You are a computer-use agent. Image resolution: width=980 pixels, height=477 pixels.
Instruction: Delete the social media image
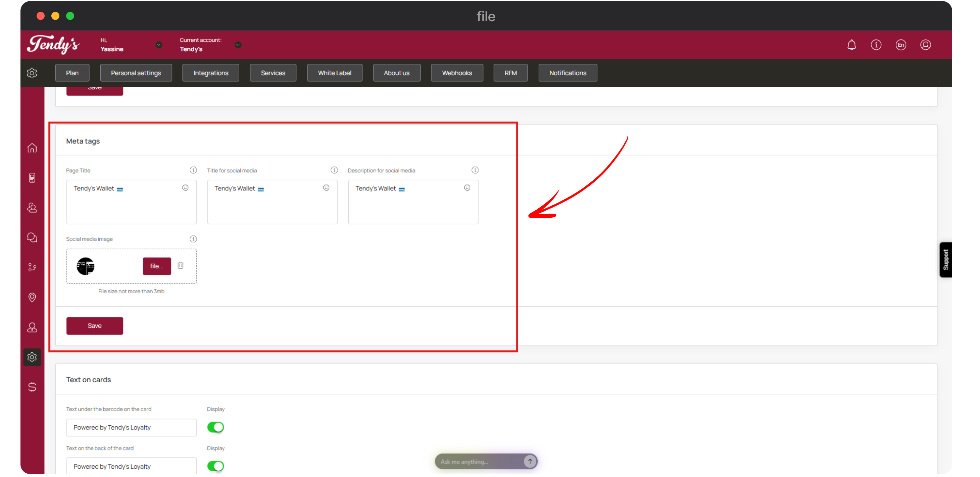180,265
